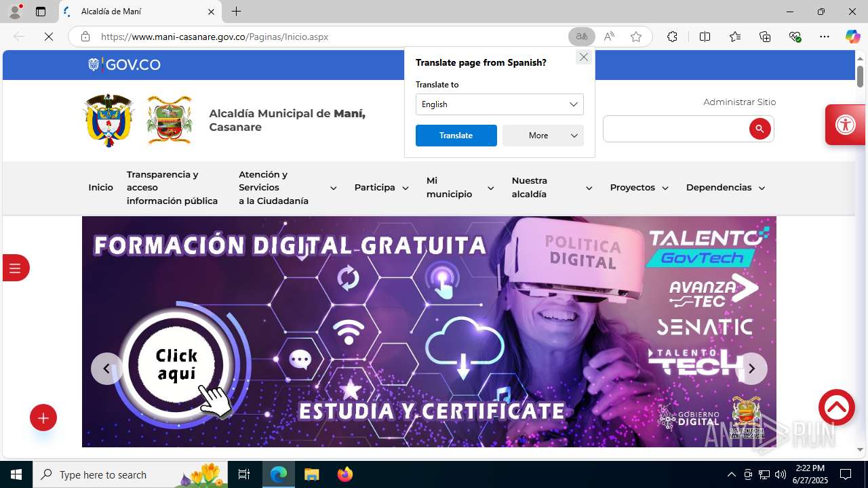Open Firefox from taskbar

coord(345,474)
